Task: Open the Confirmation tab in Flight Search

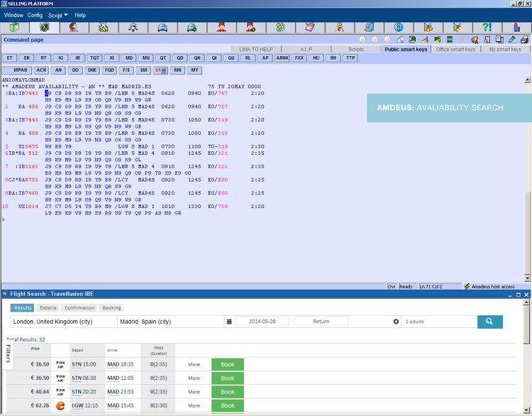Action: click(79, 307)
